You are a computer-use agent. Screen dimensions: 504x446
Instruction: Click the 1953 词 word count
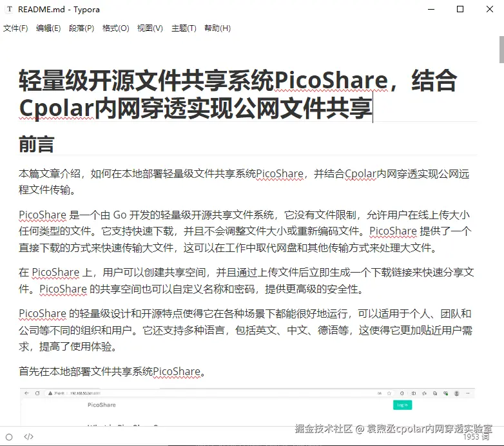coord(476,437)
